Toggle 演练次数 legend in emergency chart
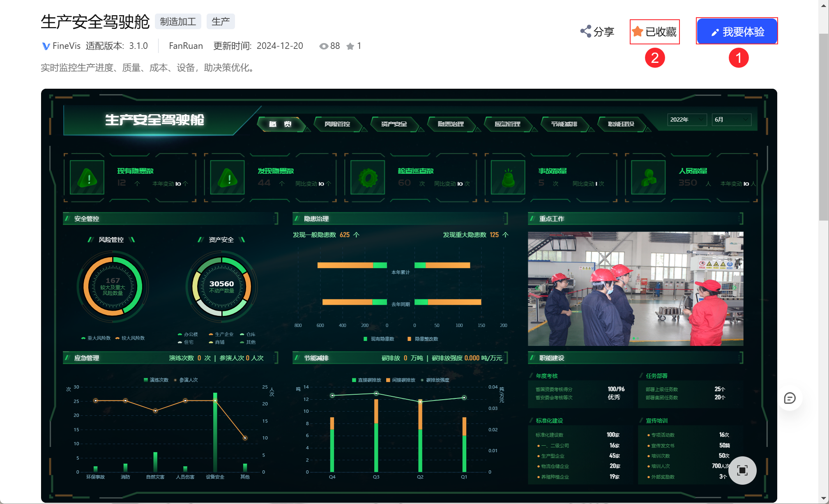The height and width of the screenshot is (504, 829). [156, 380]
